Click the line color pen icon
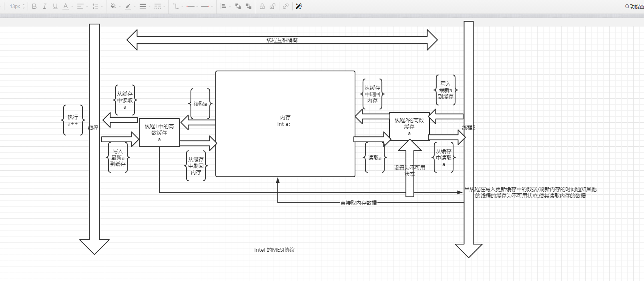This screenshot has width=644, height=281. click(129, 6)
